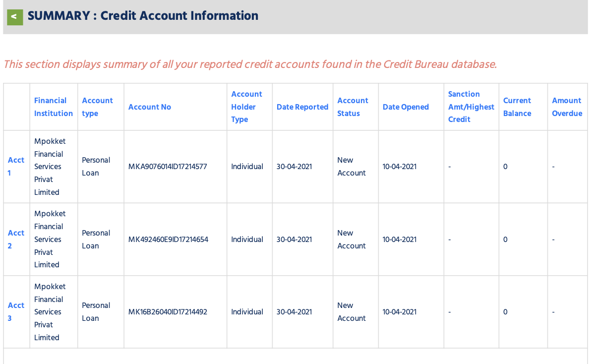The image size is (593, 364).
Task: Click the Date Reported column header
Action: (302, 107)
